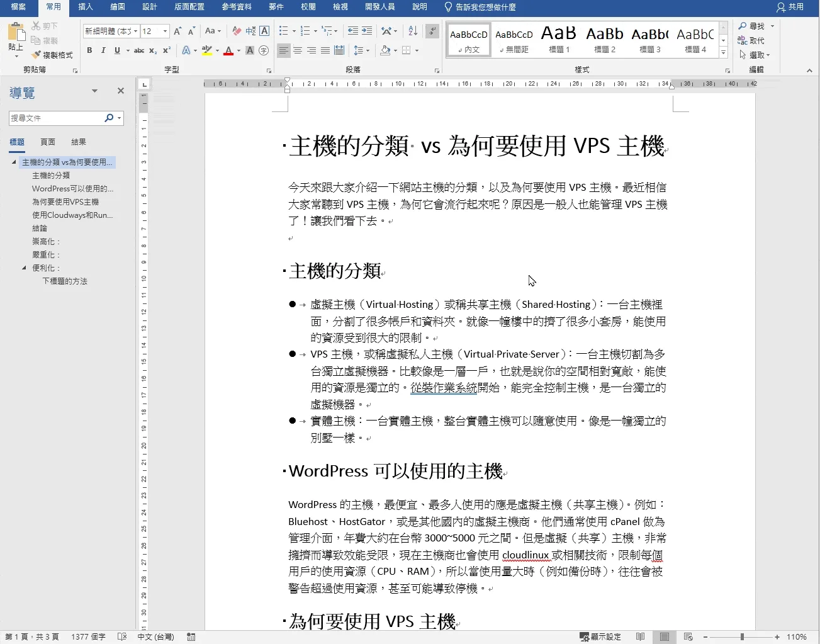Increase the paragraph indent
The width and height of the screenshot is (820, 644).
pos(367,31)
